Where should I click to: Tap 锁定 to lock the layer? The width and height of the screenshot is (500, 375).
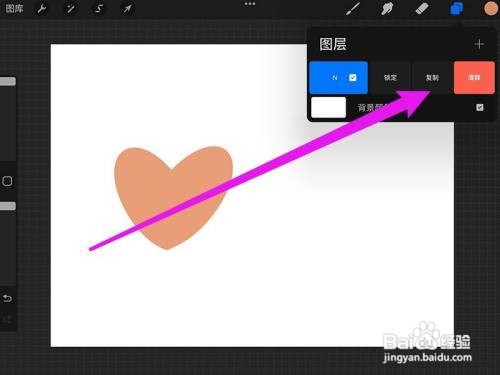[x=390, y=78]
